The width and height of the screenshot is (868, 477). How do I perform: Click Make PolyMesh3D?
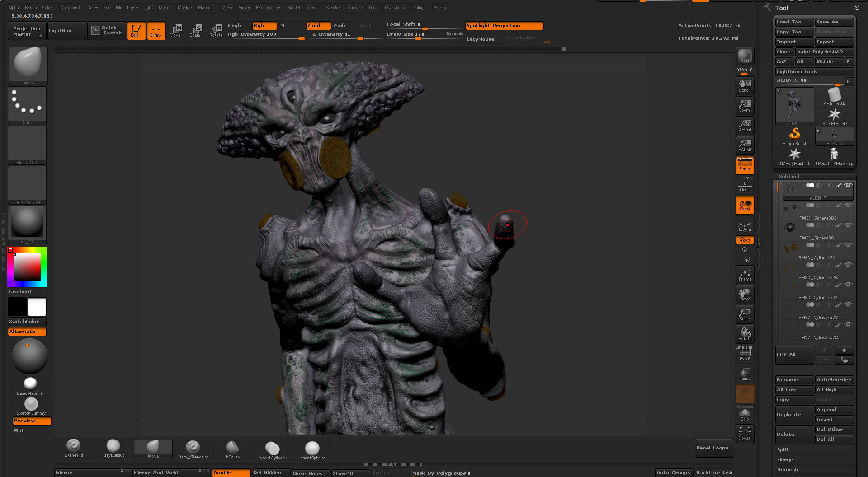pos(824,52)
